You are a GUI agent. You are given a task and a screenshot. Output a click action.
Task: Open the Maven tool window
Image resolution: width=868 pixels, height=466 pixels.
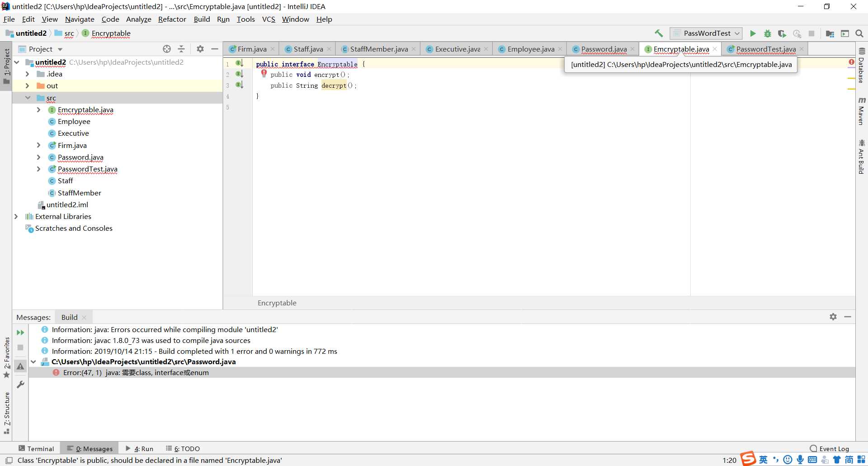[862, 111]
